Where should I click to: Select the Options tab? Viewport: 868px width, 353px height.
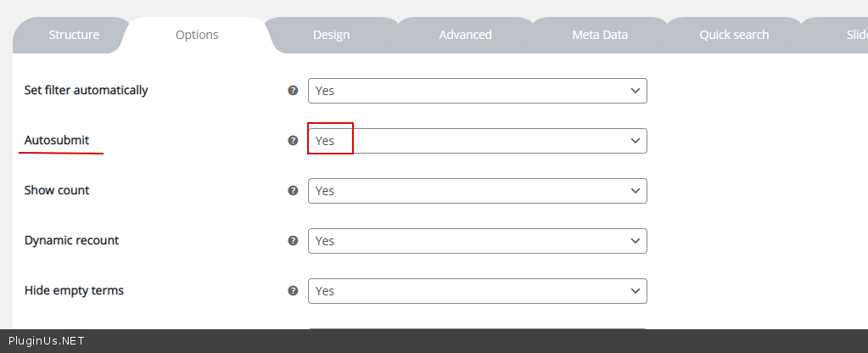pyautogui.click(x=197, y=35)
